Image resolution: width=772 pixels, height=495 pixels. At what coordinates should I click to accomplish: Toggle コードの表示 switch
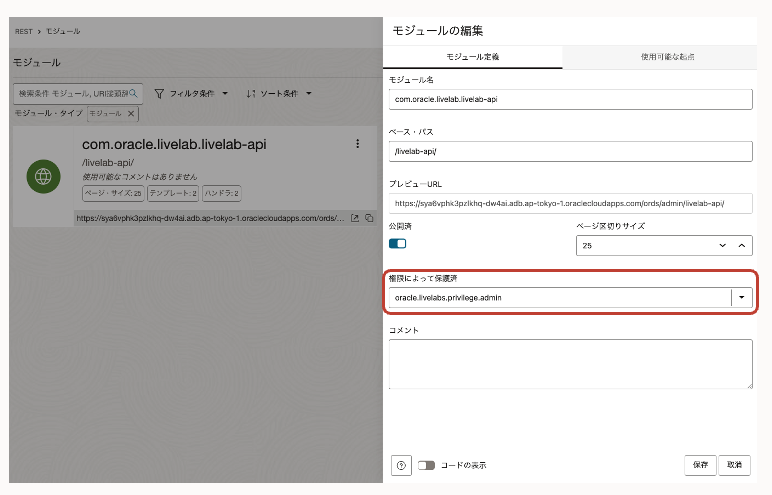(426, 465)
